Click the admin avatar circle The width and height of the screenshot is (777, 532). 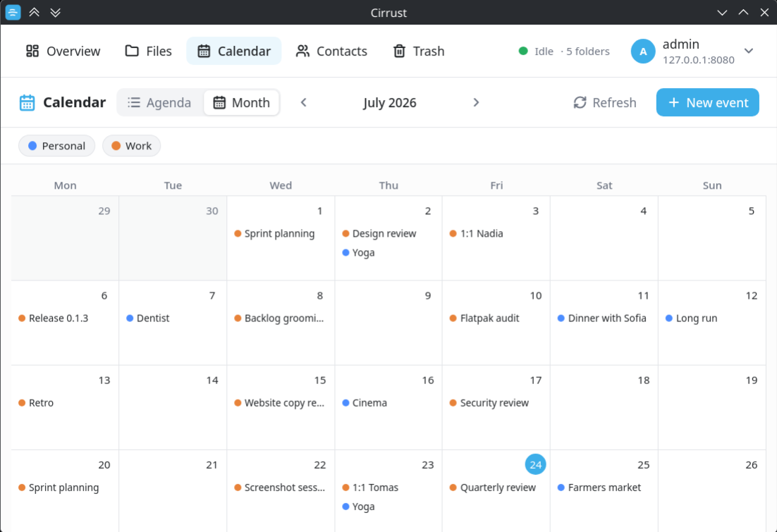(x=643, y=51)
